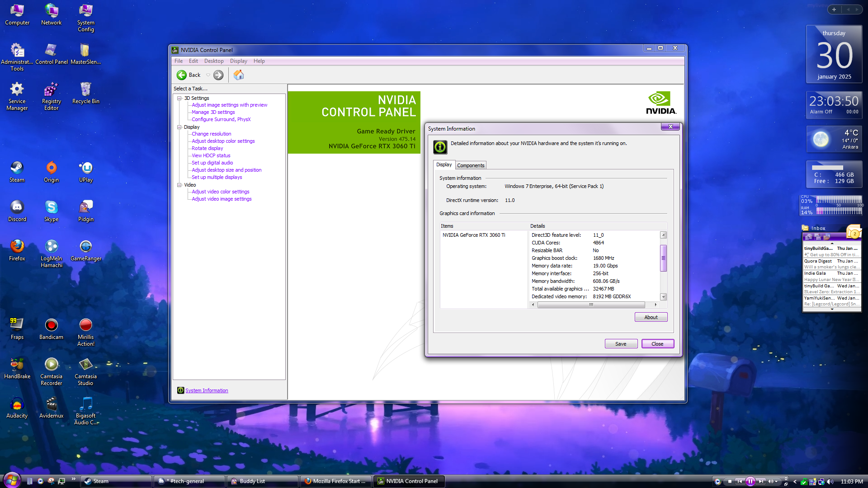
Task: Switch to Mozilla Firefox taskbar button
Action: [335, 481]
